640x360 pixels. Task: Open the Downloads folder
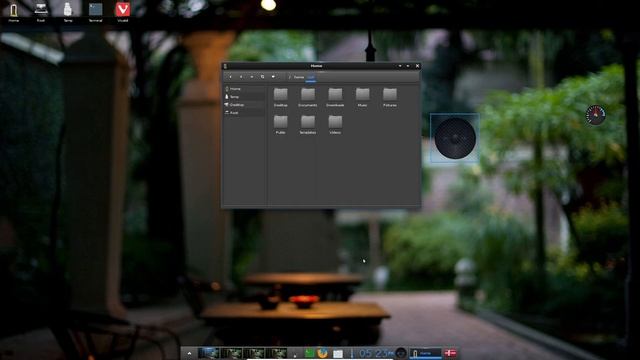335,98
